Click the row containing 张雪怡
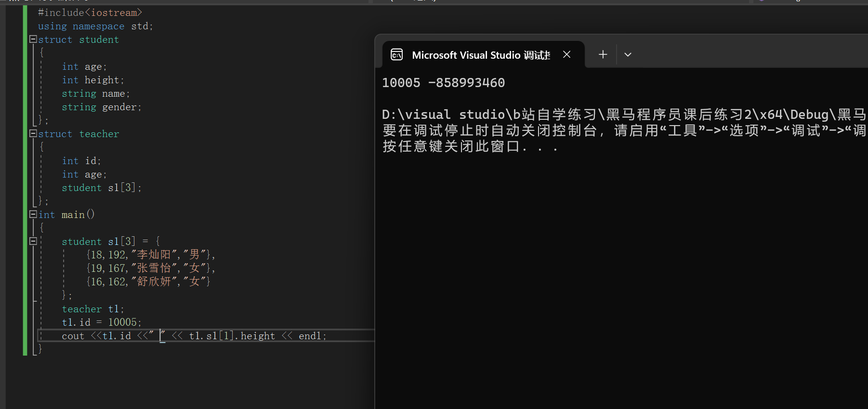Viewport: 868px width, 409px height. tap(151, 268)
